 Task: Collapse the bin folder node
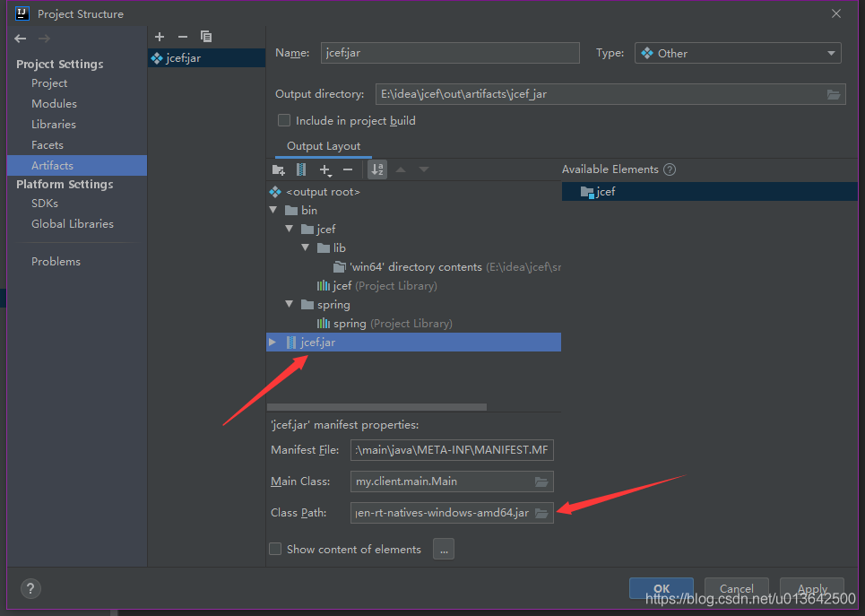273,211
